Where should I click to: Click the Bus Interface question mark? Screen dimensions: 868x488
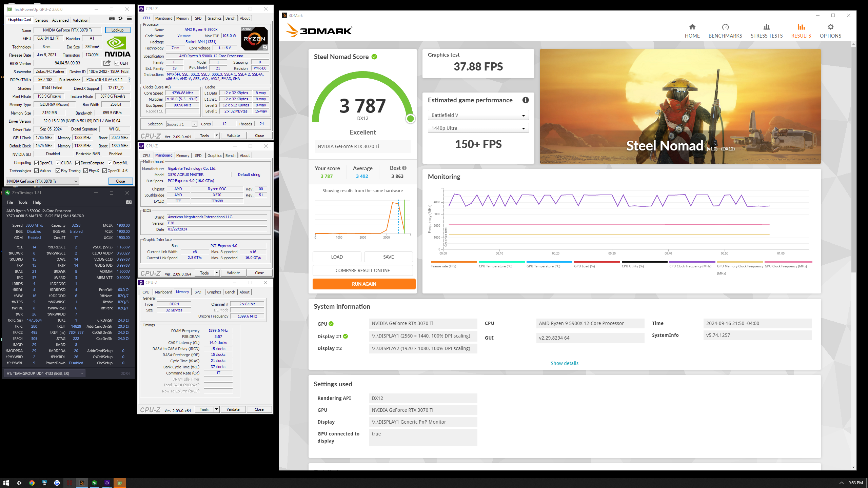(x=129, y=80)
